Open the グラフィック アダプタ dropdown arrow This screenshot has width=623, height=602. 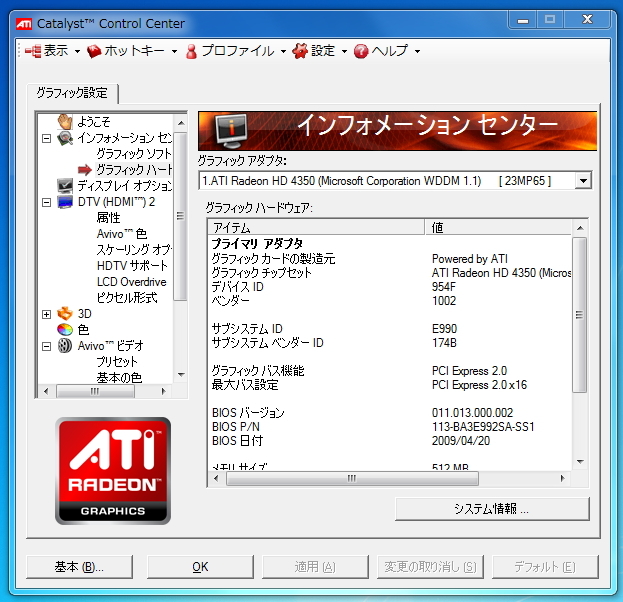pos(583,181)
